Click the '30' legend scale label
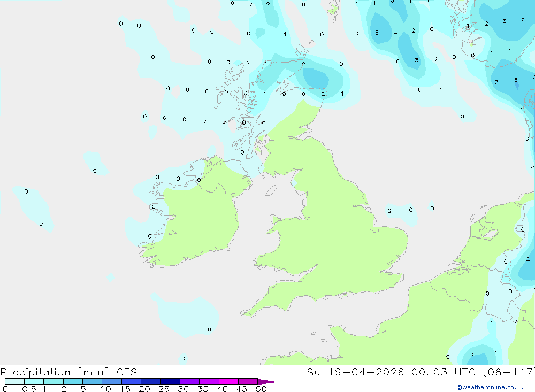This screenshot has width=535, height=392. 183,389
